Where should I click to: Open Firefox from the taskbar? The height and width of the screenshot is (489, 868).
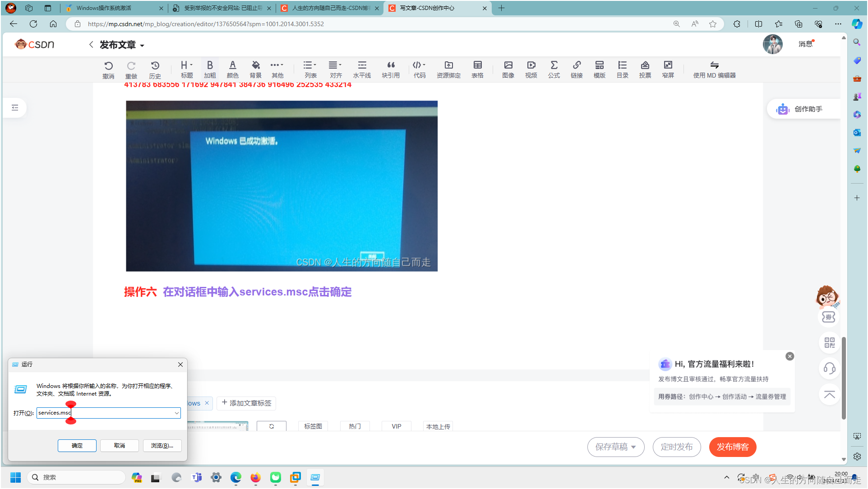tap(256, 477)
